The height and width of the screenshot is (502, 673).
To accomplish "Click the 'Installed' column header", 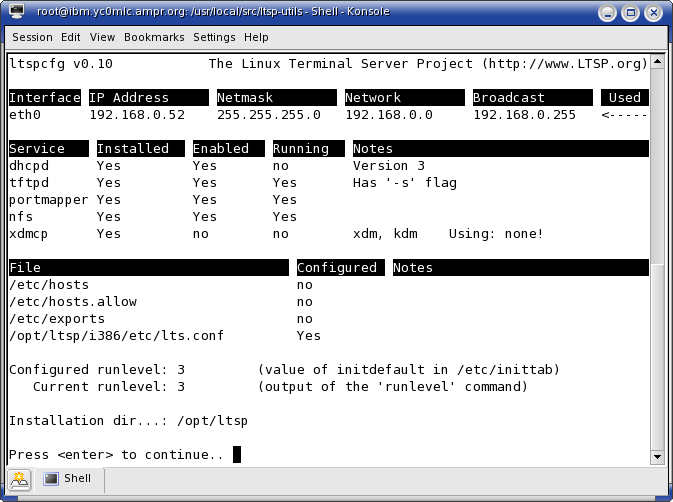I will point(141,149).
